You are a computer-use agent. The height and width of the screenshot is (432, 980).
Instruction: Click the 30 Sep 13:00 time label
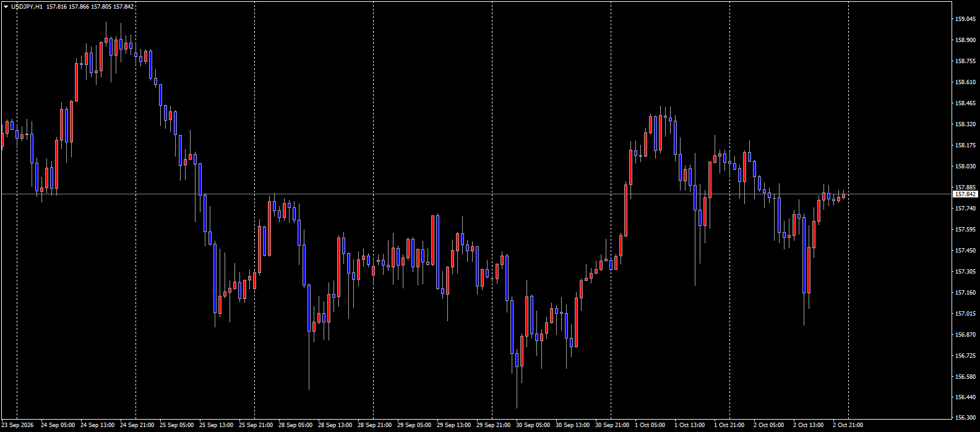pyautogui.click(x=572, y=425)
